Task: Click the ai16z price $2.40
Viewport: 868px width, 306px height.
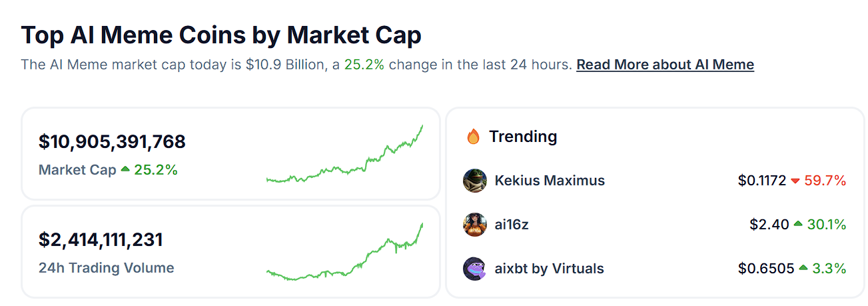Action: (x=769, y=225)
